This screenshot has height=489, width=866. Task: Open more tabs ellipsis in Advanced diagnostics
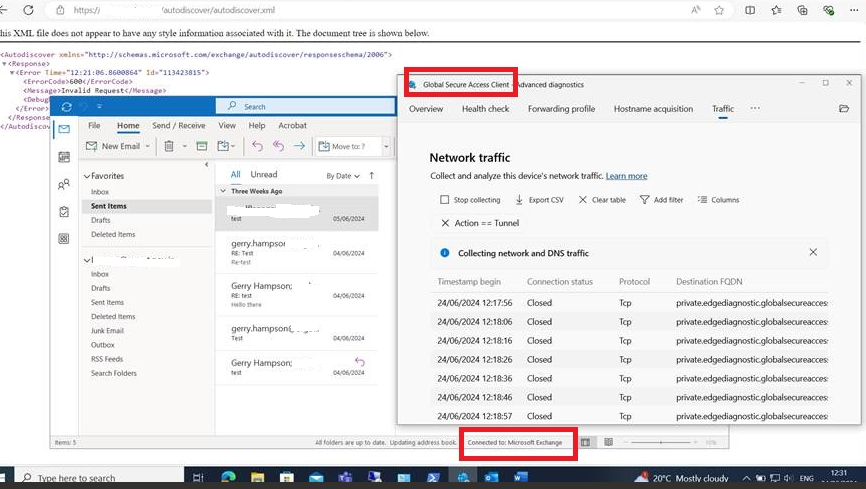pos(755,108)
